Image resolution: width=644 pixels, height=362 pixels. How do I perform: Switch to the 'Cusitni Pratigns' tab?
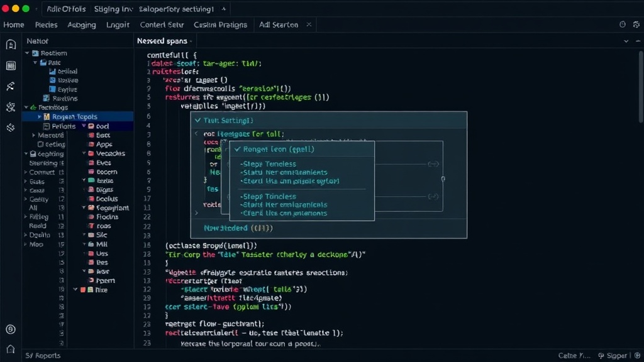point(221,25)
